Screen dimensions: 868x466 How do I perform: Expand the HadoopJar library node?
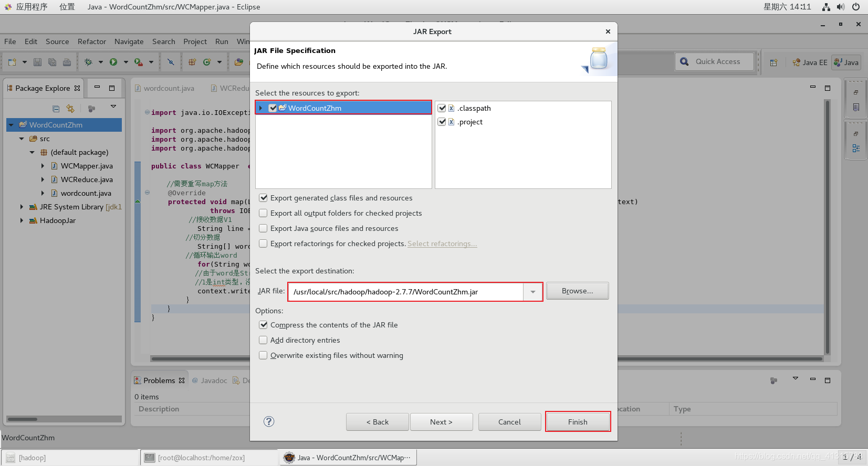click(22, 220)
